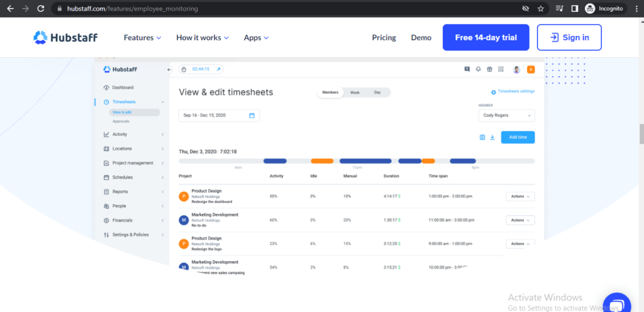The height and width of the screenshot is (312, 644).
Task: Open Actions dropdown for Redesign the dashboard row
Action: click(520, 196)
